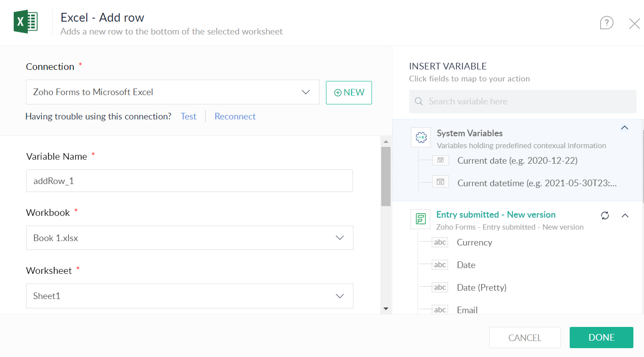
Task: Click calendar icon beside Current datetime
Action: 441,181
